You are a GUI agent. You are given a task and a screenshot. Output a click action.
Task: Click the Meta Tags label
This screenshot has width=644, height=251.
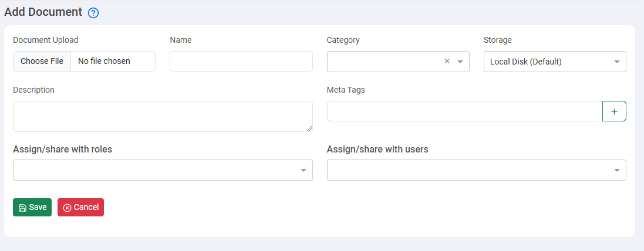tap(346, 90)
